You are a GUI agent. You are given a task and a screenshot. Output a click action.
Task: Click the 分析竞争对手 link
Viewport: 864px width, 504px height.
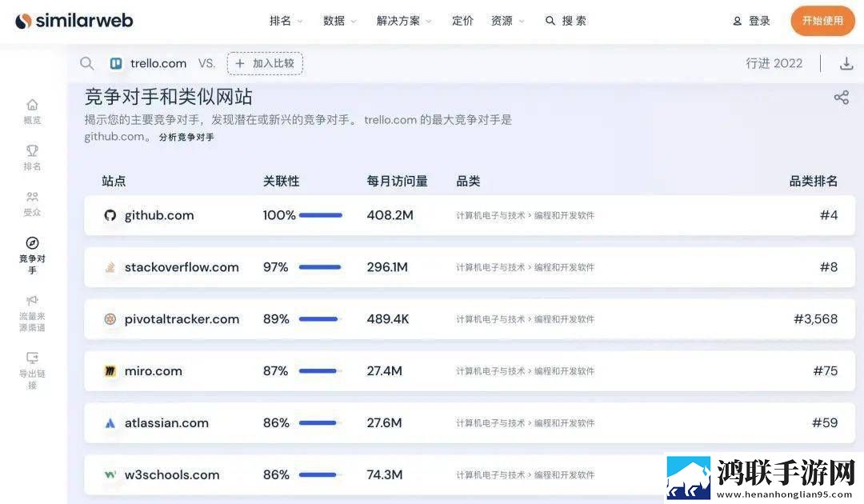186,137
